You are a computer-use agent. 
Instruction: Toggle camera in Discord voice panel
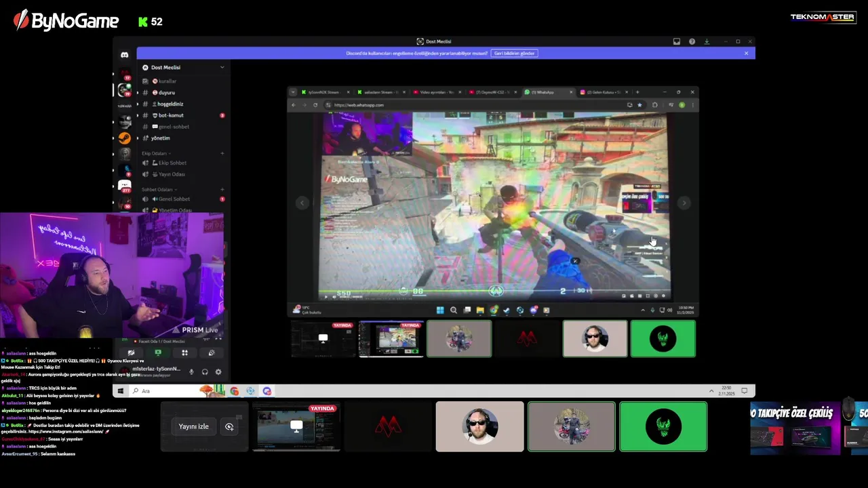pyautogui.click(x=131, y=352)
